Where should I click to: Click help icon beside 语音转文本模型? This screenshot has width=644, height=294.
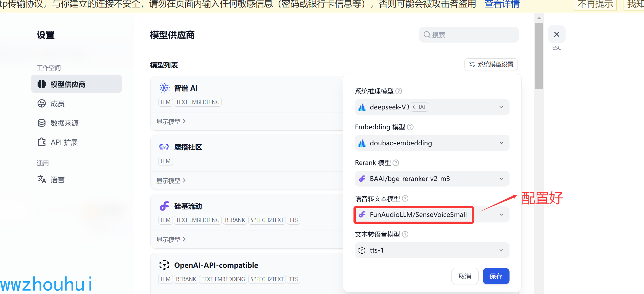(x=405, y=198)
